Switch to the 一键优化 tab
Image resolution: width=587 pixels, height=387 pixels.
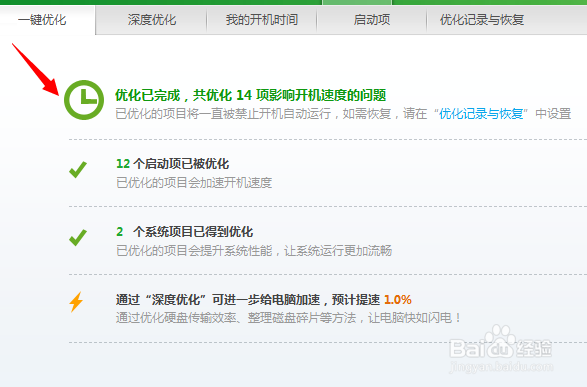click(42, 20)
